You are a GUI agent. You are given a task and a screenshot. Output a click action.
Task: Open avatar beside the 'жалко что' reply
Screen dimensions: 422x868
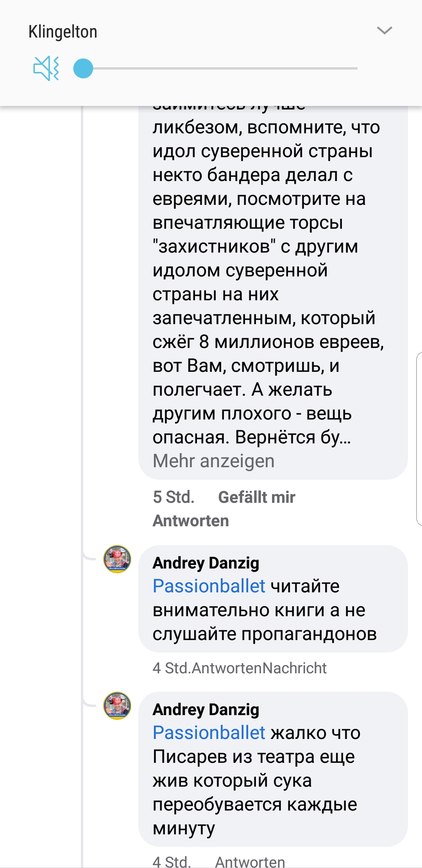[117, 706]
